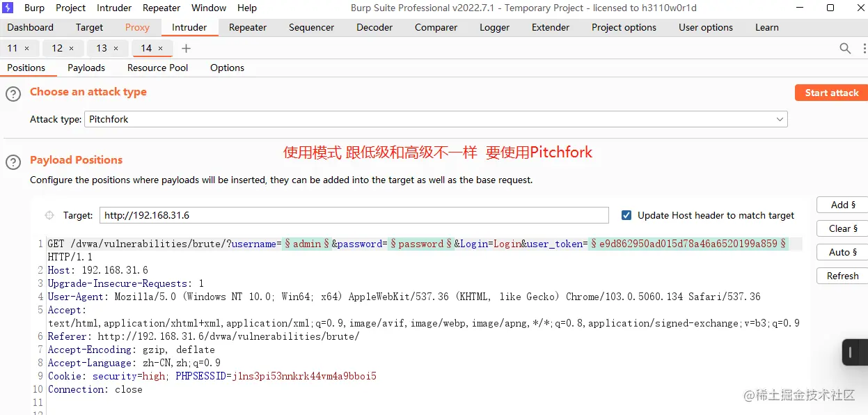The height and width of the screenshot is (415, 868).
Task: Click the Cookie: security=high header line
Action: [x=212, y=376]
